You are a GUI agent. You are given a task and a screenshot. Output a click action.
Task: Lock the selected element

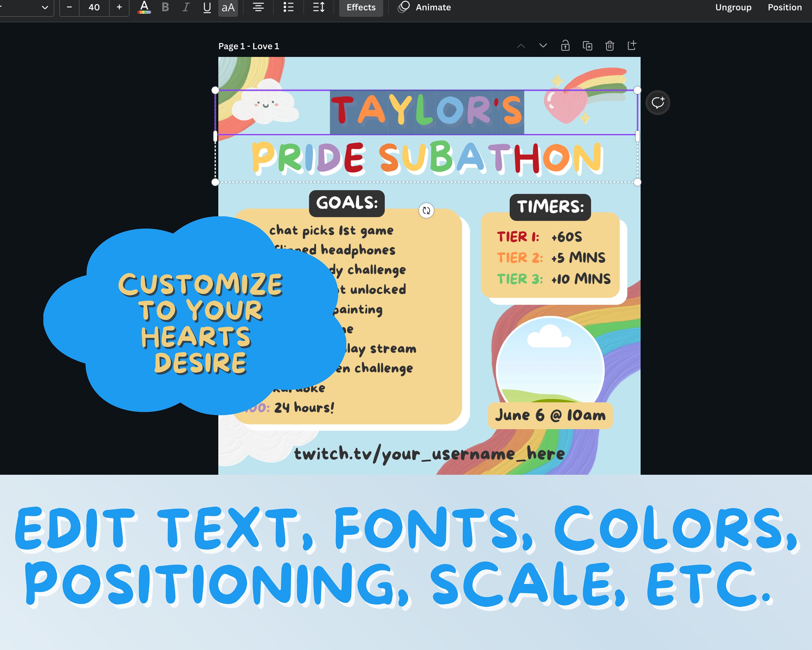point(565,45)
